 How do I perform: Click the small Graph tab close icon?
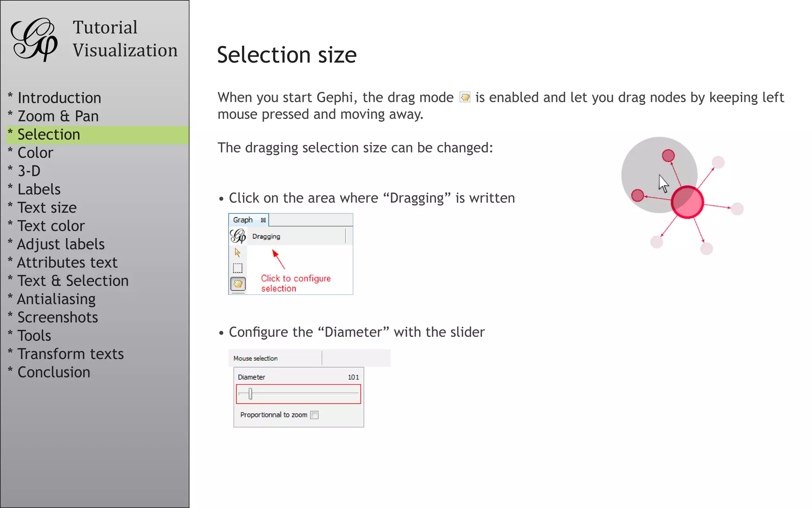263,220
